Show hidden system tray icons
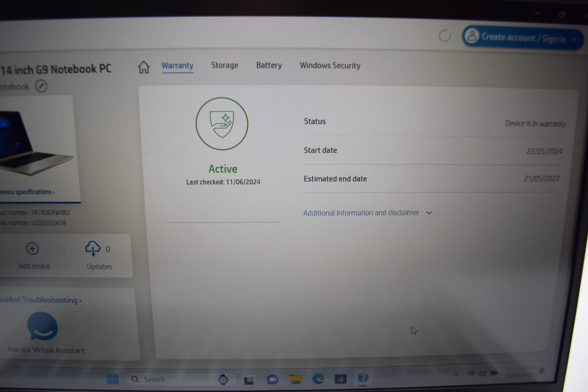 pos(455,375)
